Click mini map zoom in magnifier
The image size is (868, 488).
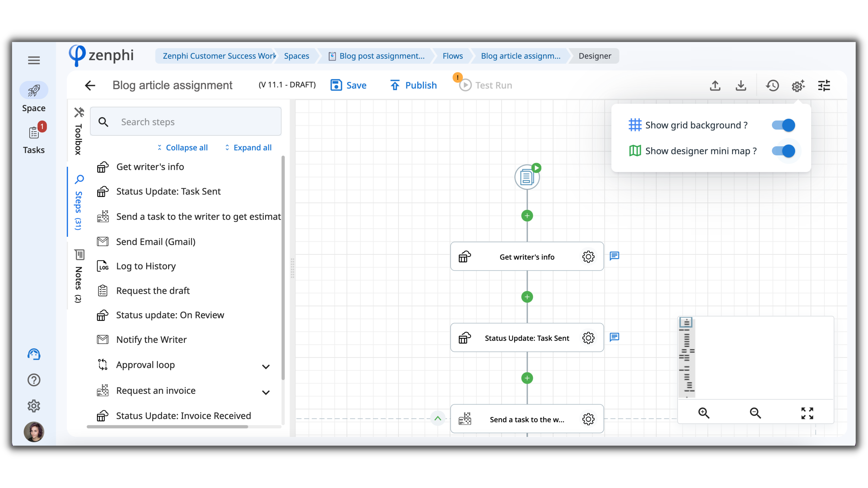[x=704, y=413]
